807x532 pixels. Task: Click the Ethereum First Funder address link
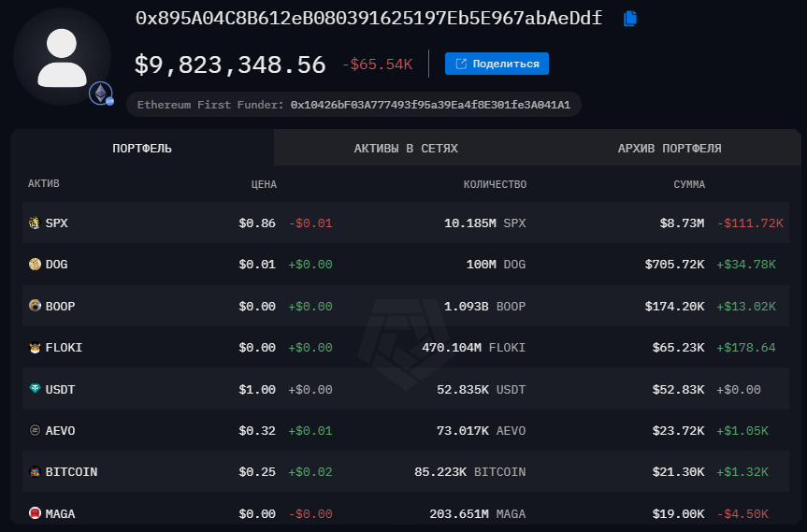[x=430, y=105]
